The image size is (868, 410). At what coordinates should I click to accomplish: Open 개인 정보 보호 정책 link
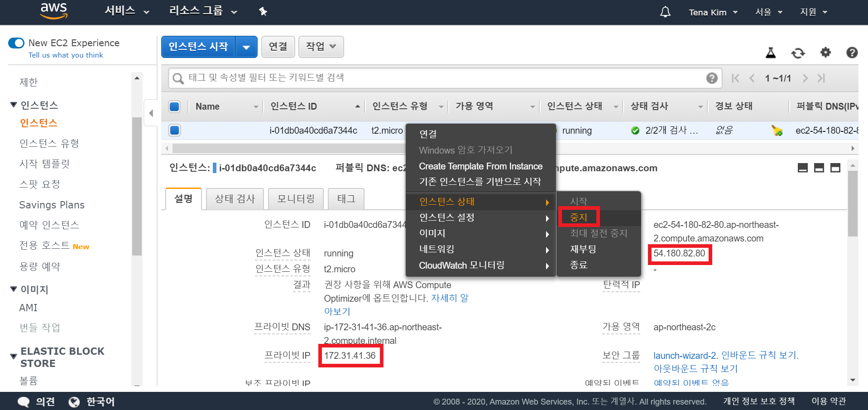758,401
